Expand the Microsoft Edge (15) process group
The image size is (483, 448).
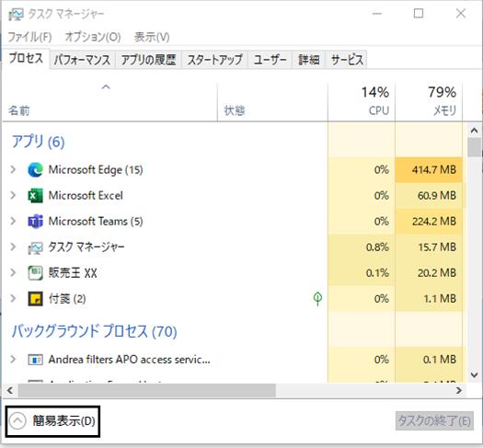point(13,169)
